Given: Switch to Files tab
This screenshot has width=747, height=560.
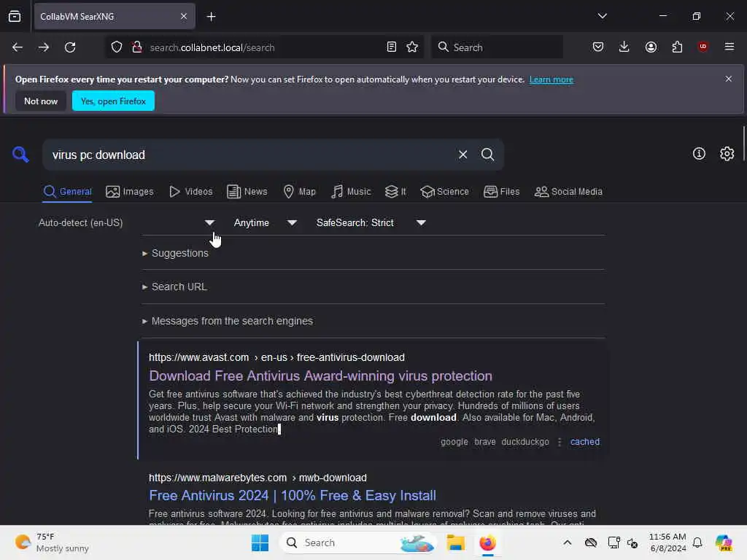Looking at the screenshot, I should coord(501,192).
